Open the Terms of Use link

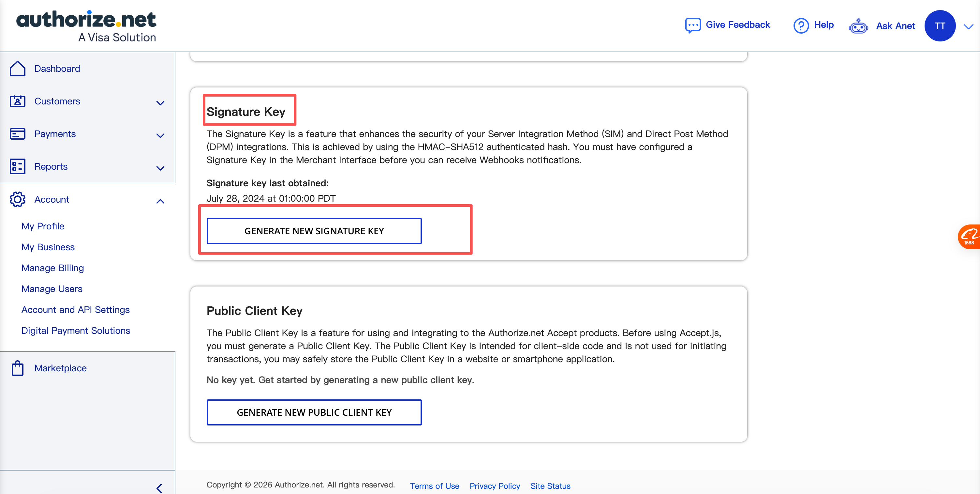pos(435,486)
